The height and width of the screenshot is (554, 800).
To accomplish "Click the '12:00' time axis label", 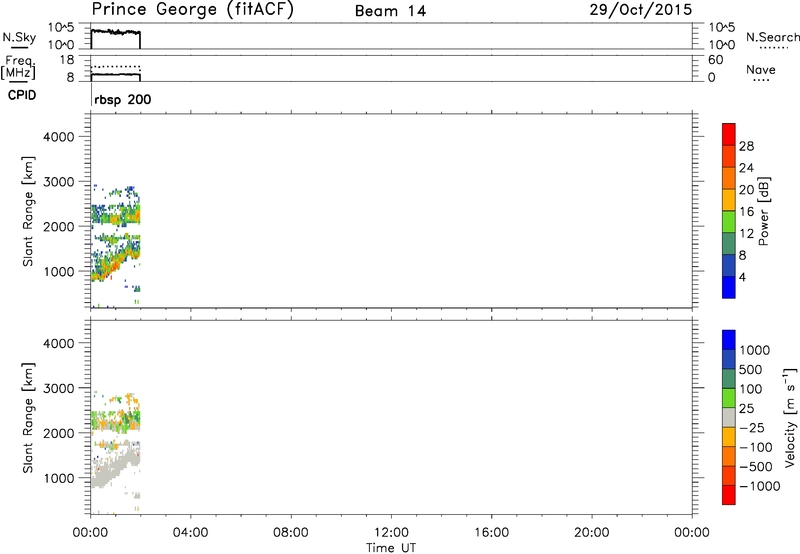I will tap(391, 533).
